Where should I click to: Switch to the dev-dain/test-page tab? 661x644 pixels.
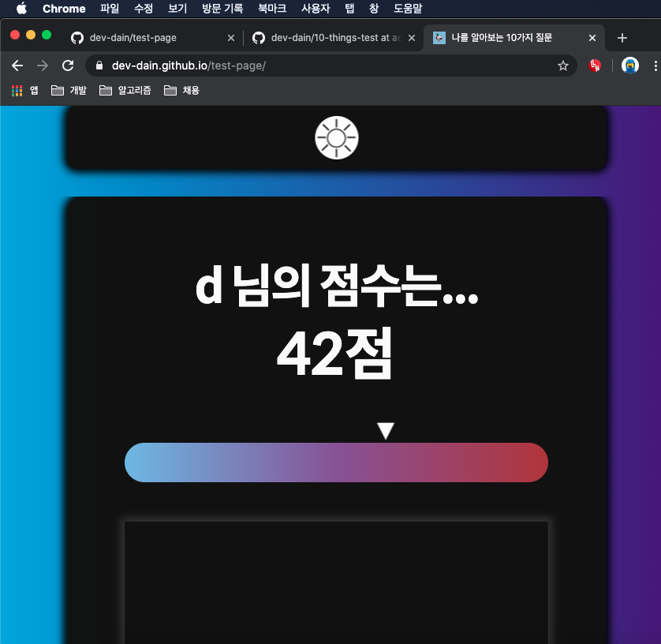pyautogui.click(x=152, y=38)
